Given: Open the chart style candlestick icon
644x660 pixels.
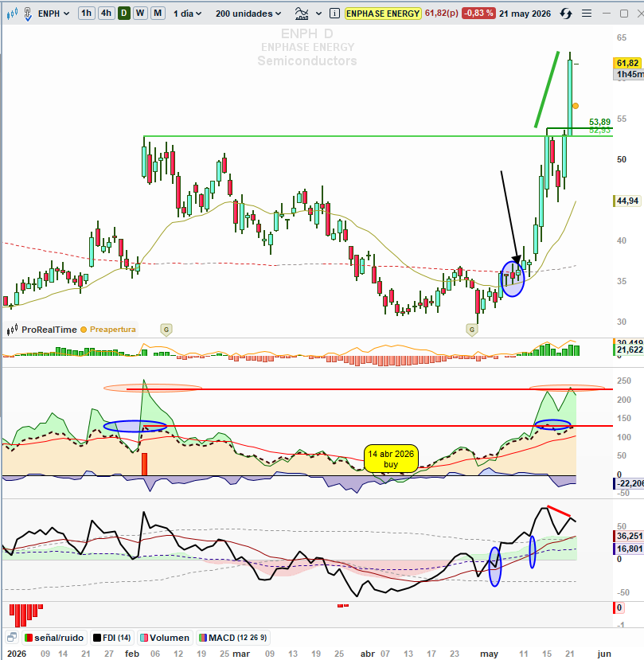Looking at the screenshot, I should tap(12, 14).
